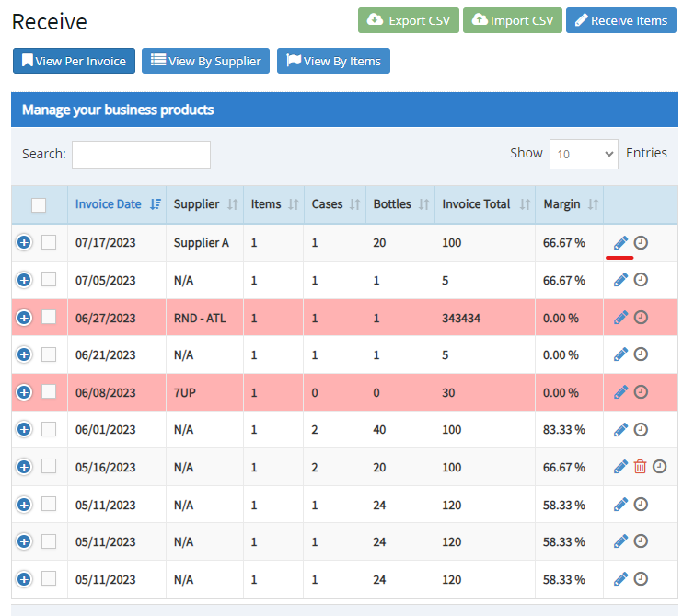
Task: Open the Show entries count dropdown
Action: point(584,155)
